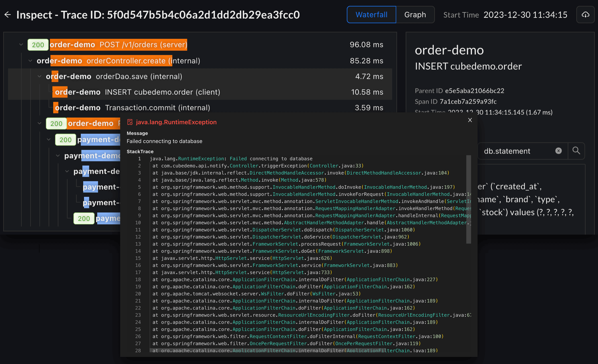
Task: Click stack trace line 27 OncePerRequestFilter
Action: (x=286, y=344)
